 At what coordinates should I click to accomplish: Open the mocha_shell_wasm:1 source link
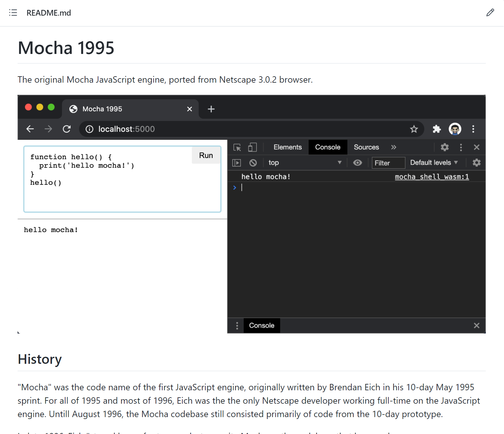coord(432,176)
